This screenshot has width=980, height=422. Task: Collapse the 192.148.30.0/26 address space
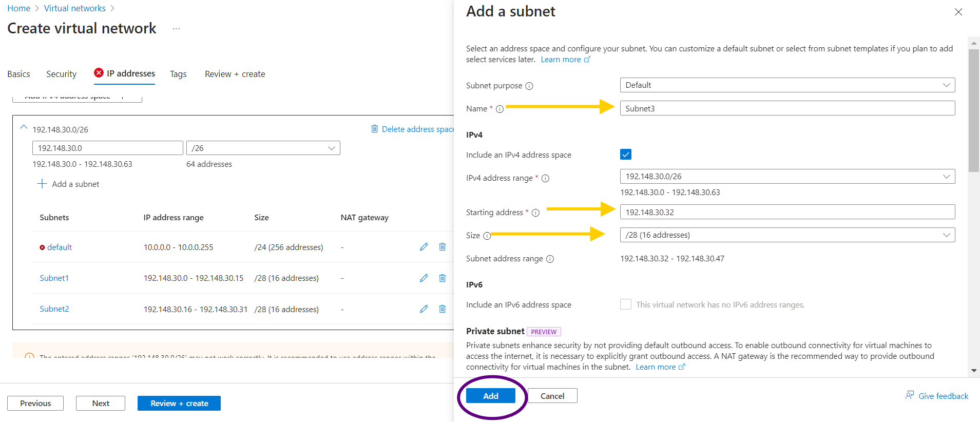[x=24, y=127]
